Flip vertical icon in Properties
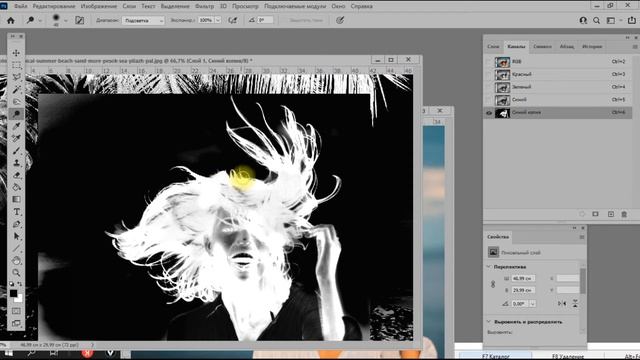The width and height of the screenshot is (640, 360). tap(575, 304)
